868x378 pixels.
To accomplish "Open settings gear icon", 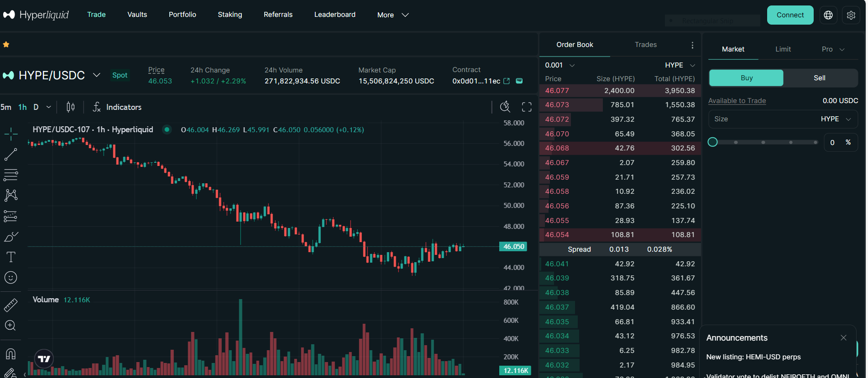I will (851, 15).
